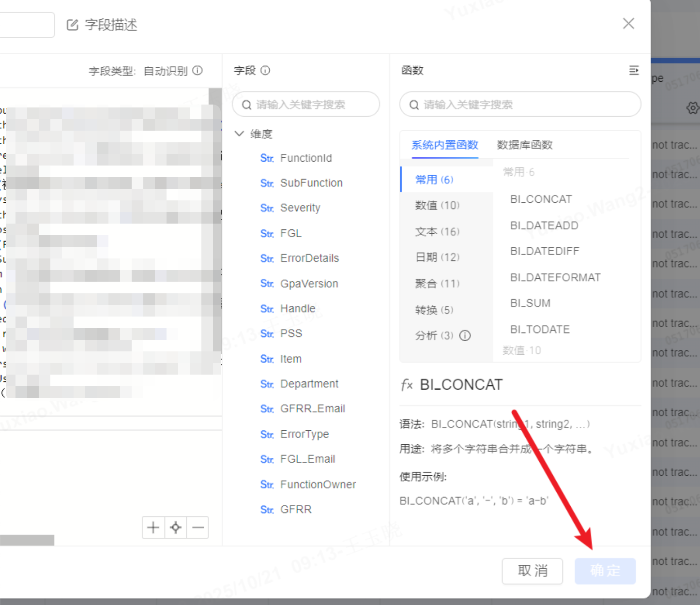Open the 文本 (16) function category
Viewport: 700px width, 605px height.
(x=437, y=231)
